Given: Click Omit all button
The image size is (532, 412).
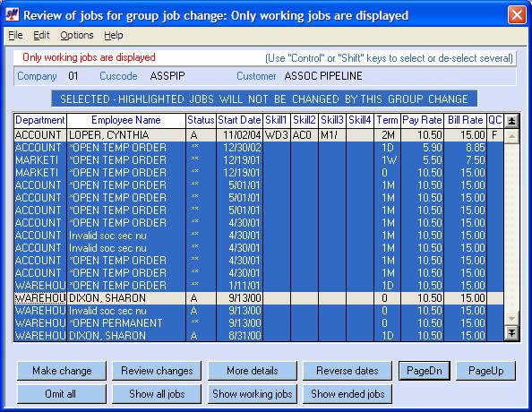Looking at the screenshot, I should [x=62, y=394].
